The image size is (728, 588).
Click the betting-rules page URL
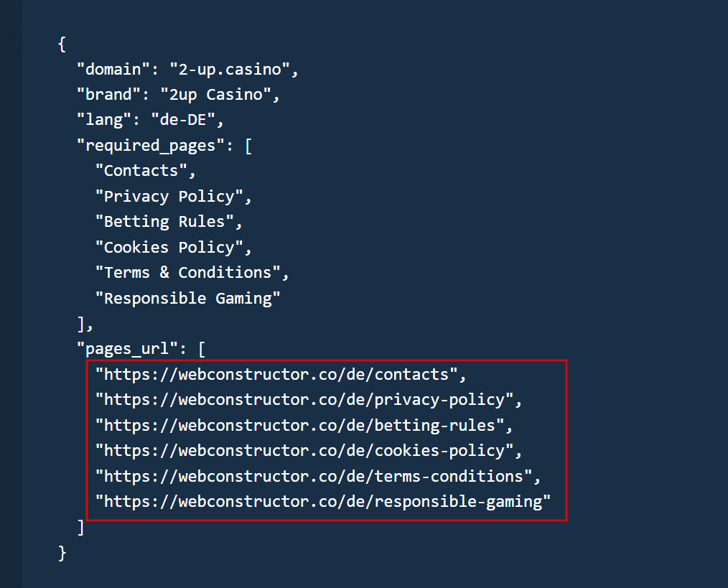(299, 425)
